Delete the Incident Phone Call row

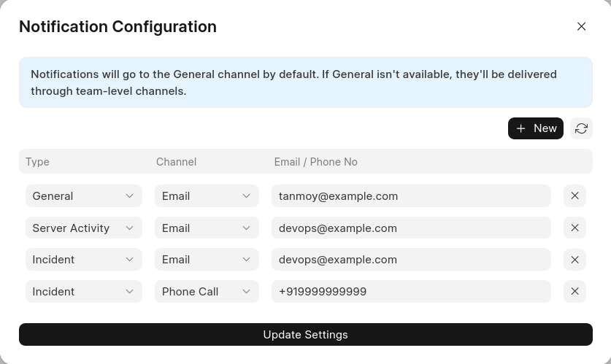575,292
